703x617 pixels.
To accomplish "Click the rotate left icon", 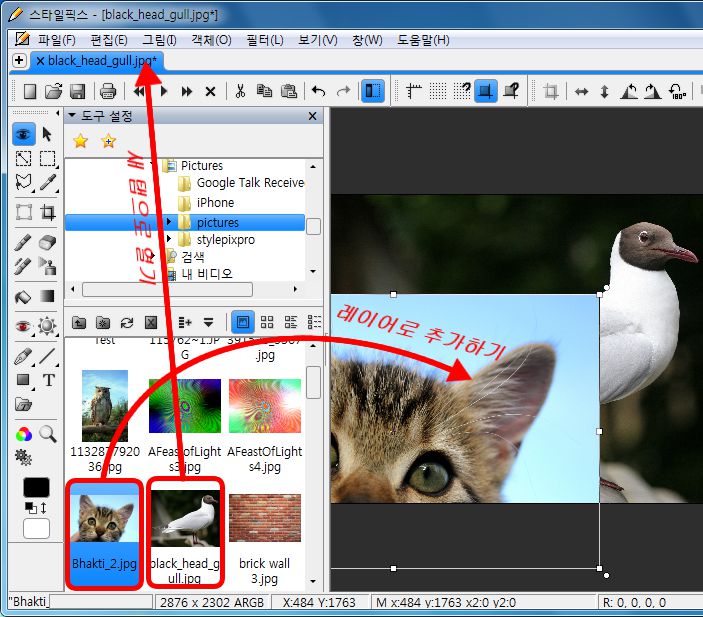I will tap(629, 92).
